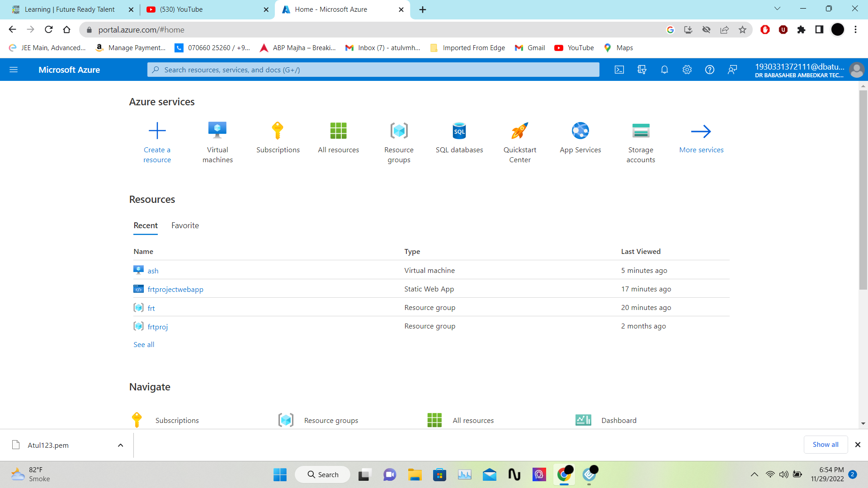Open App Services
This screenshot has height=488, width=868.
coord(580,138)
